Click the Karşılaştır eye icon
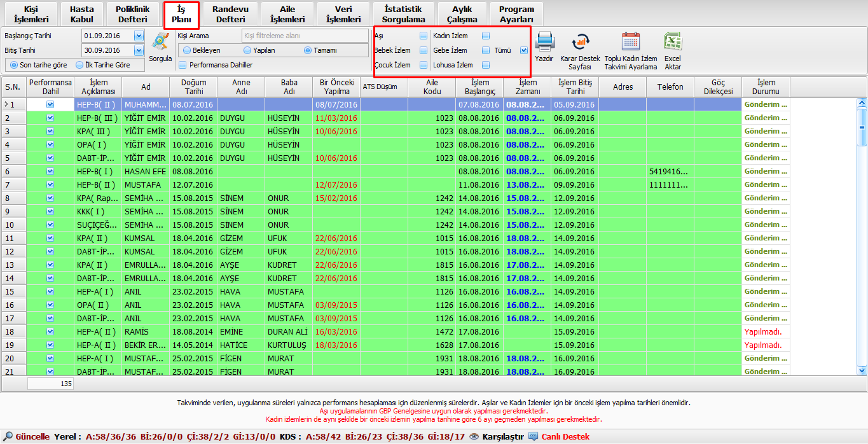868x444 pixels. click(474, 436)
